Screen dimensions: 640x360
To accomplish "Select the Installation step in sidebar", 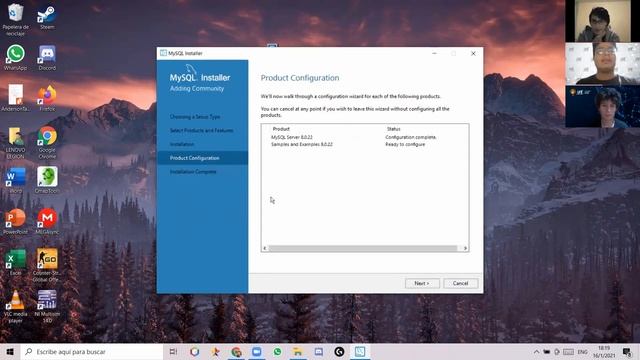I will [x=182, y=144].
